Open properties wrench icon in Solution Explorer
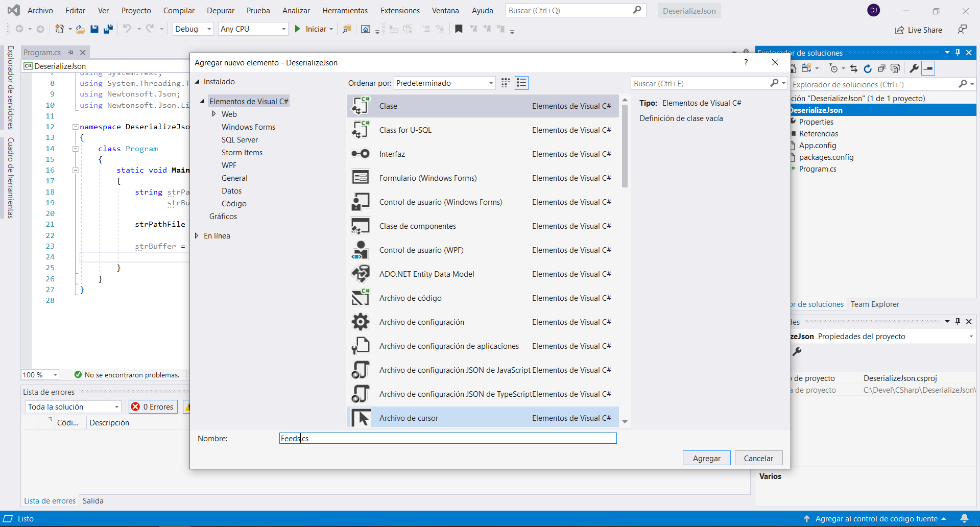980x527 pixels. point(914,68)
